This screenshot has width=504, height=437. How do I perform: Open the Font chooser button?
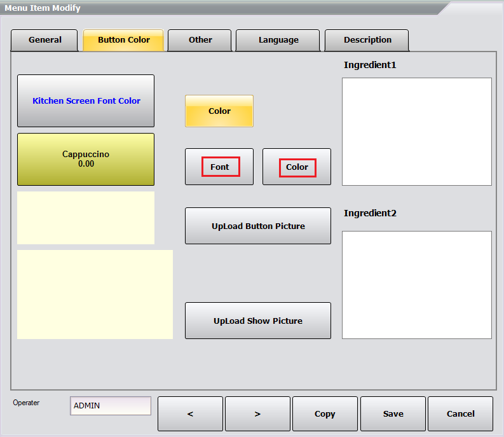(219, 167)
